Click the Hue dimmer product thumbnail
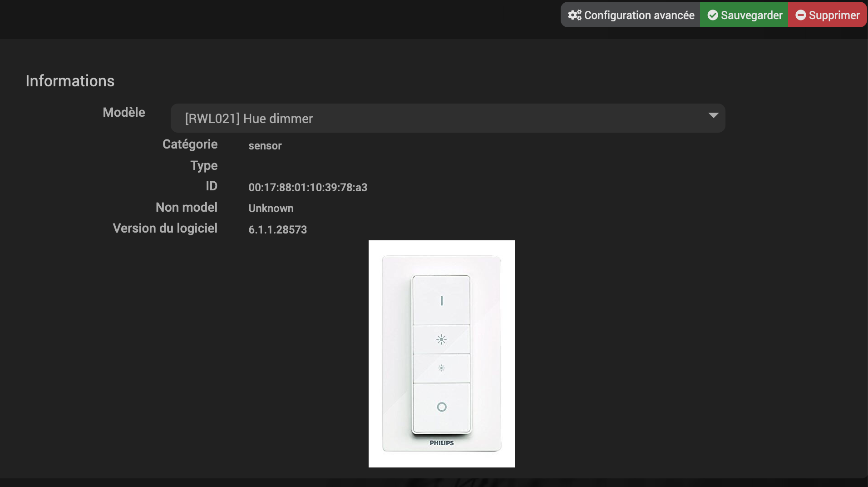 tap(442, 353)
